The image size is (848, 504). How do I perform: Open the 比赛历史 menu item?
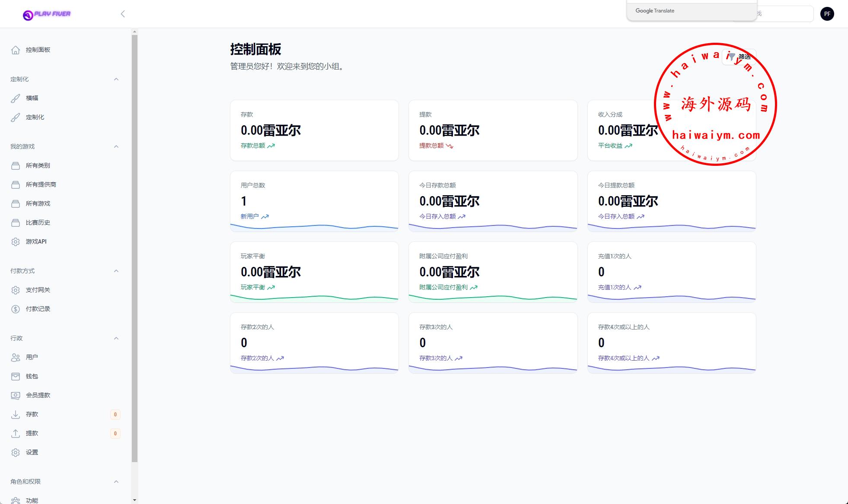(x=38, y=222)
